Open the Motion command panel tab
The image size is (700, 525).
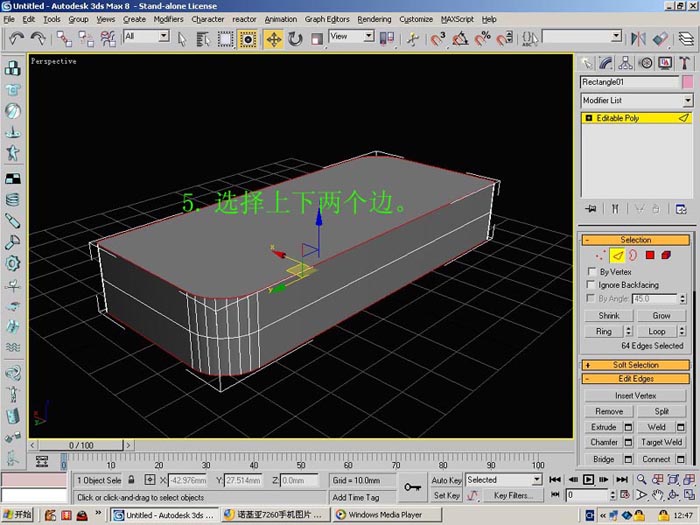pos(646,63)
